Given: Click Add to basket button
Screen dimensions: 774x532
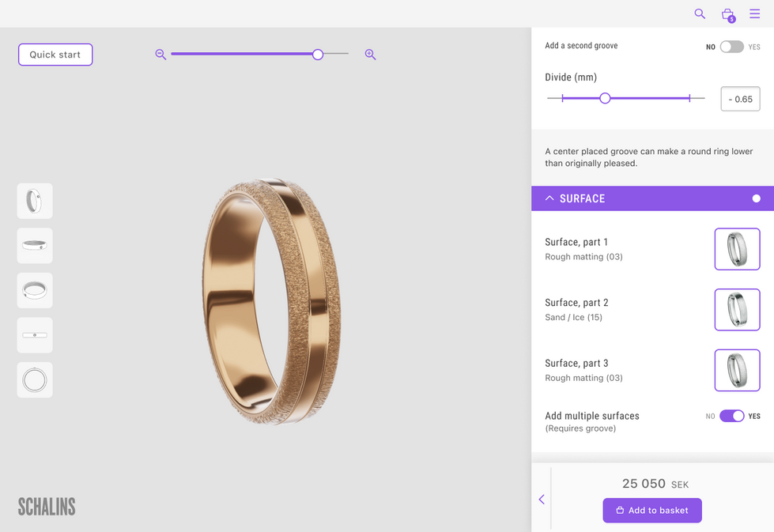Looking at the screenshot, I should (652, 511).
